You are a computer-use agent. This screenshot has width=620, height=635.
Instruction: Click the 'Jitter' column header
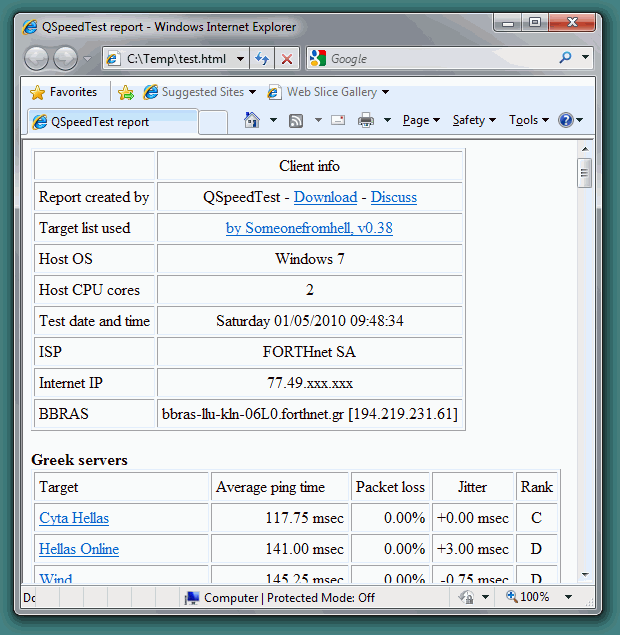coord(472,487)
